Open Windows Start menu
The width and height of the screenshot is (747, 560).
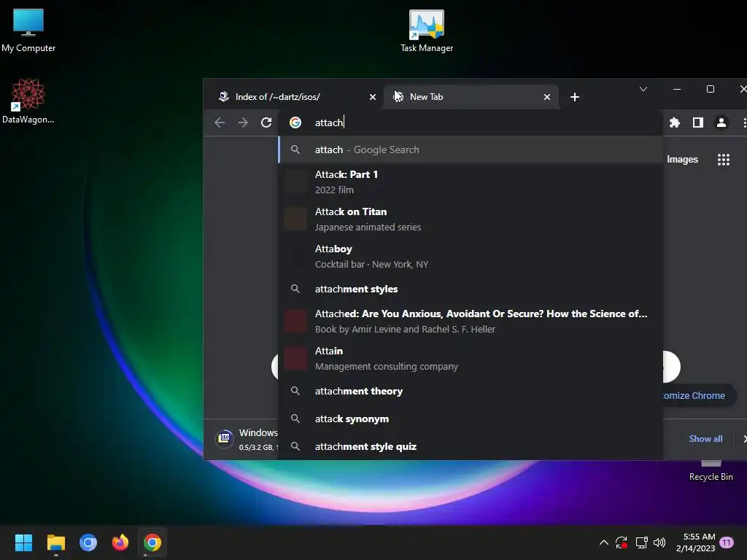(x=23, y=542)
